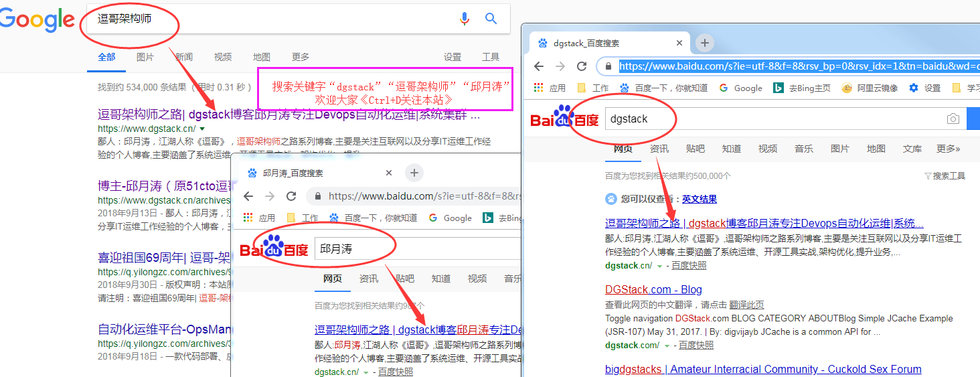Viewport: 980px width, 377px height.
Task: Click the Google logo
Action: pyautogui.click(x=37, y=19)
